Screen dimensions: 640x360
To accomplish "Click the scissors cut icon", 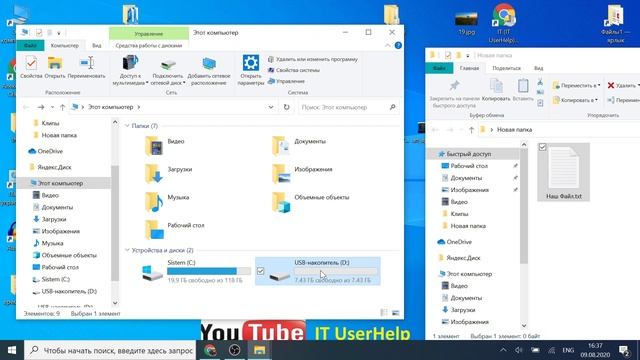I will [540, 82].
